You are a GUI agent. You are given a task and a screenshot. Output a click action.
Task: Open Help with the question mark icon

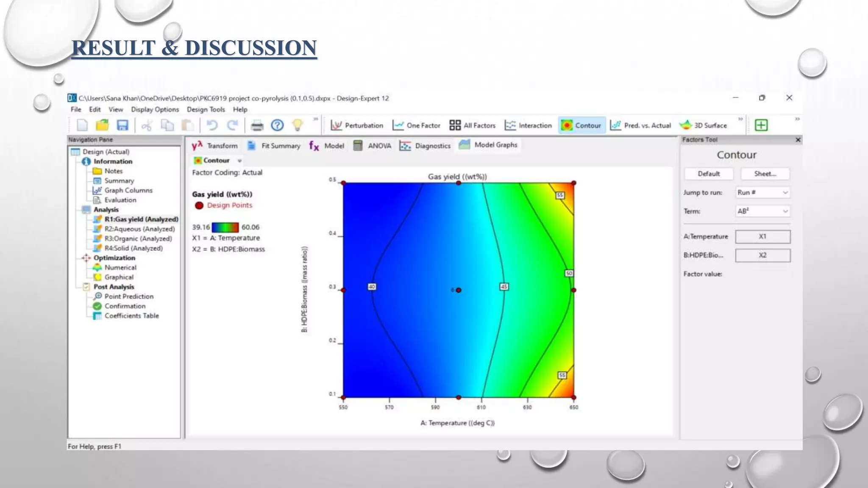tap(277, 125)
